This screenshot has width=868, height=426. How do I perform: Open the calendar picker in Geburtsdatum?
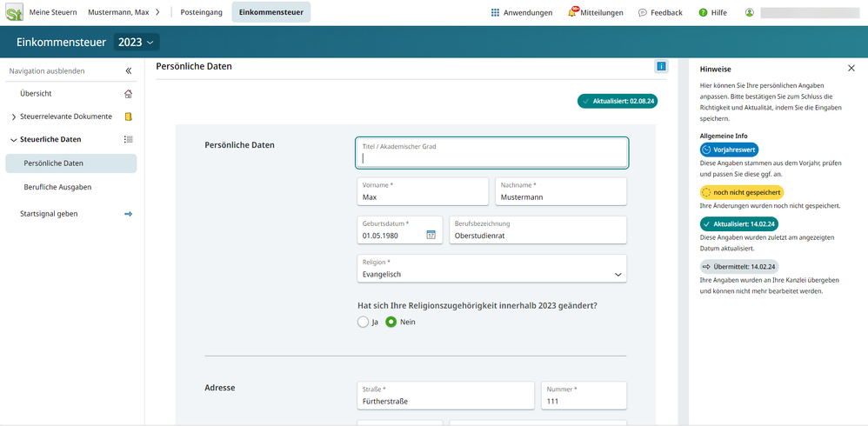431,235
